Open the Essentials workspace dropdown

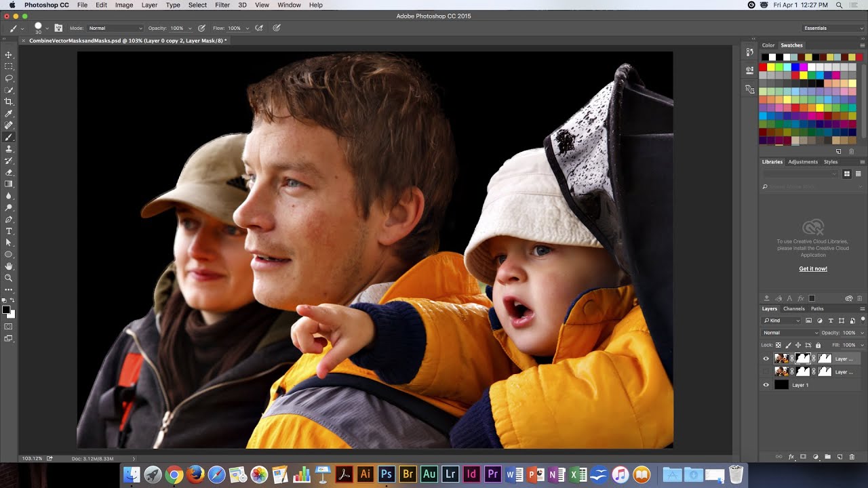pyautogui.click(x=833, y=28)
